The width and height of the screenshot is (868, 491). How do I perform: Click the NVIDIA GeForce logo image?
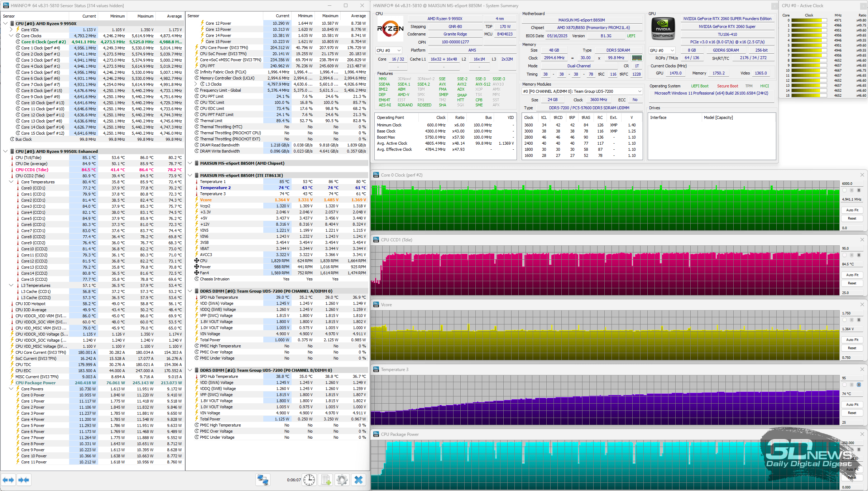(663, 28)
